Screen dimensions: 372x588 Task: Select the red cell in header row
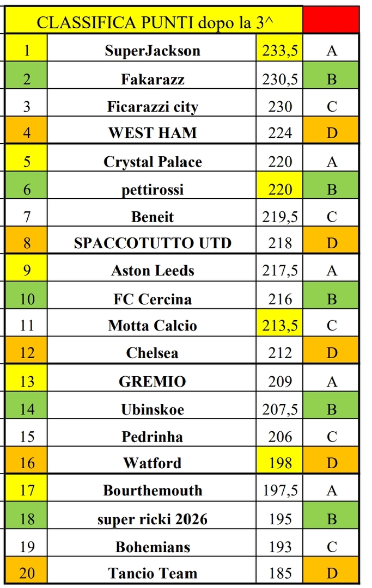[x=331, y=20]
